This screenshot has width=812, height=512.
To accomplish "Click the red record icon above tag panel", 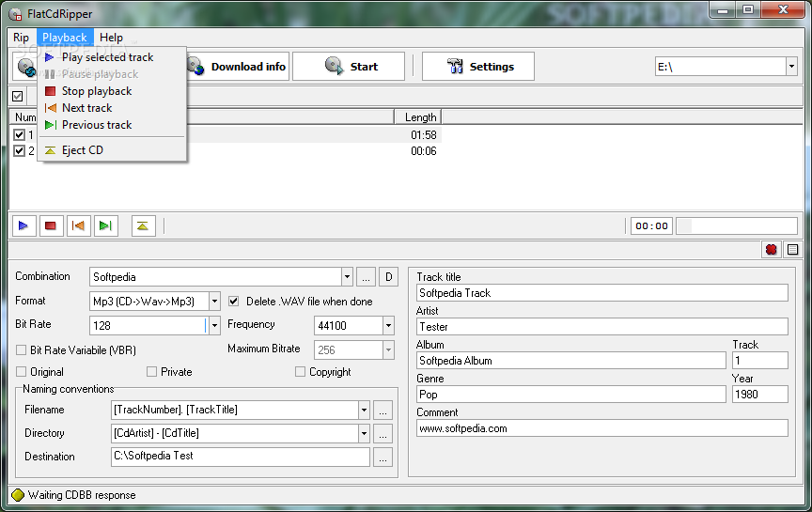I will click(771, 250).
